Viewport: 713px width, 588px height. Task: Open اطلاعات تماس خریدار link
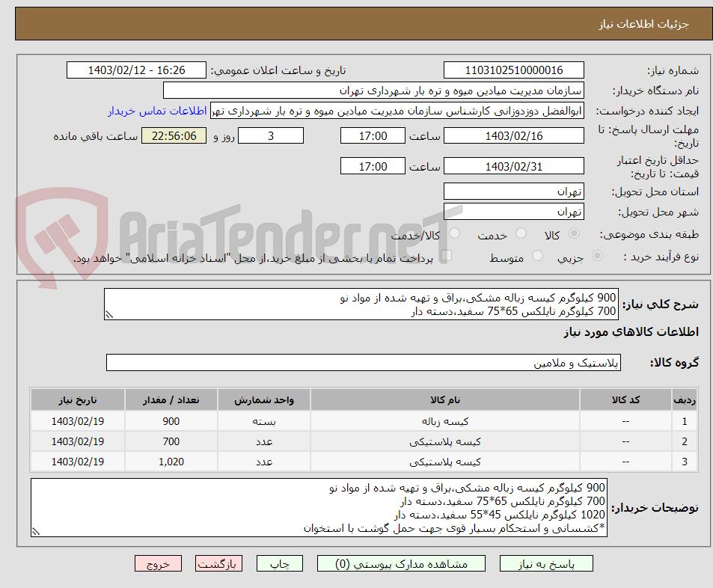tap(157, 111)
